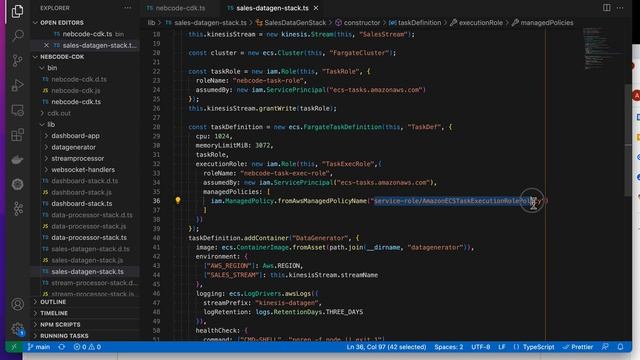Open the Extensions view
The image size is (640, 360).
point(18,135)
